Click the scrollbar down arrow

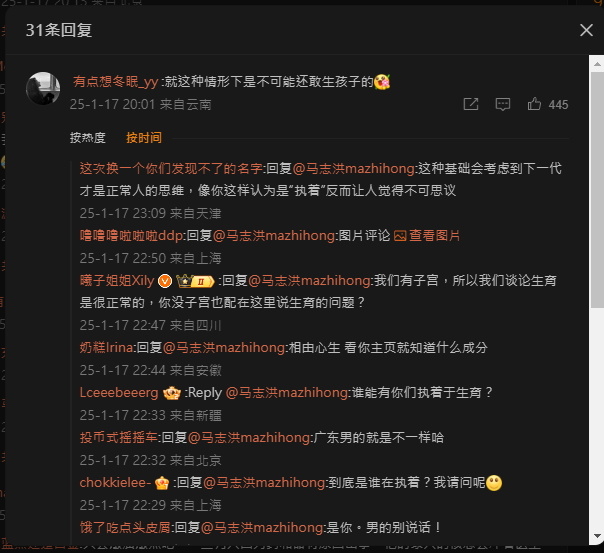(597, 536)
